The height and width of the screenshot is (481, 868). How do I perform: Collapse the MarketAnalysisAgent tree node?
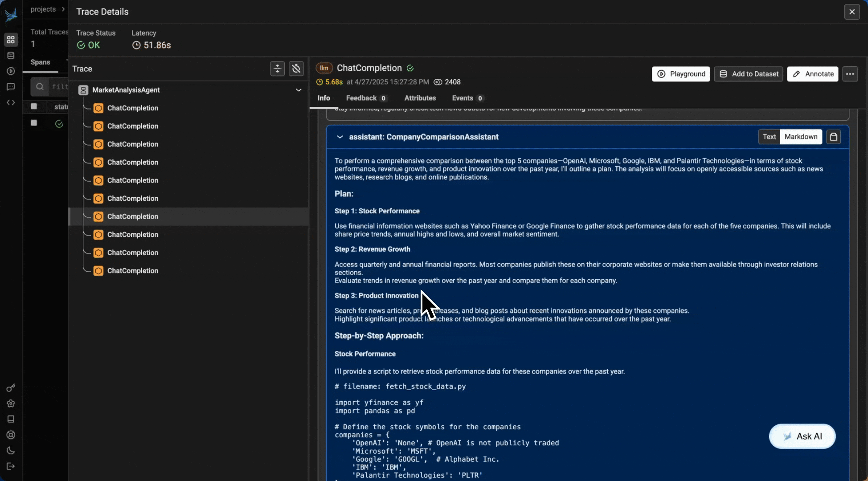click(298, 90)
